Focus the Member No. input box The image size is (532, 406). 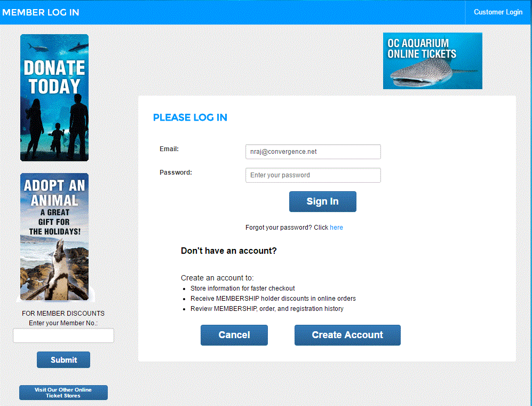63,335
